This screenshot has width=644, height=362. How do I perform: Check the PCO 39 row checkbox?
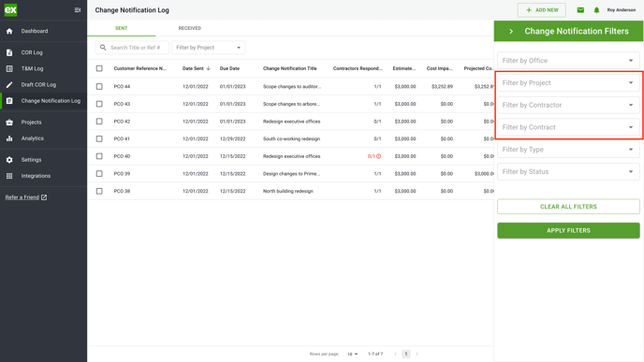tap(99, 174)
